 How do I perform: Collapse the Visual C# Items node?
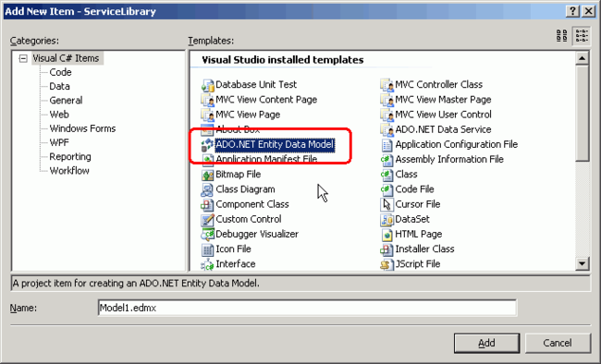click(23, 58)
